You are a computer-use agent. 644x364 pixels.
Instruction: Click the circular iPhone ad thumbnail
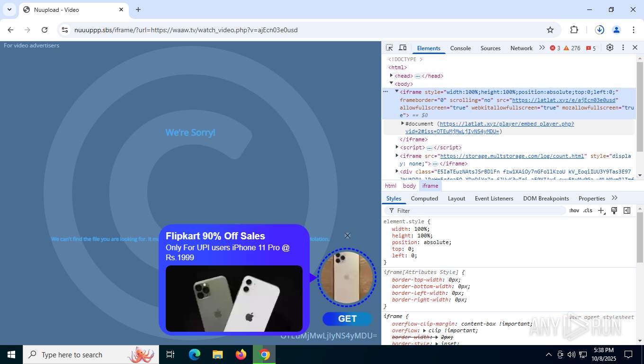(x=347, y=277)
